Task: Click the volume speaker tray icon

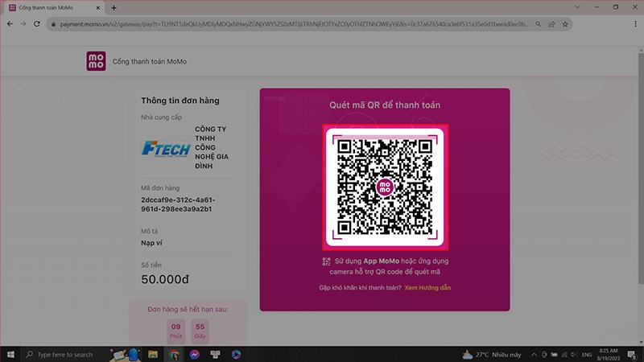Action: click(574, 355)
